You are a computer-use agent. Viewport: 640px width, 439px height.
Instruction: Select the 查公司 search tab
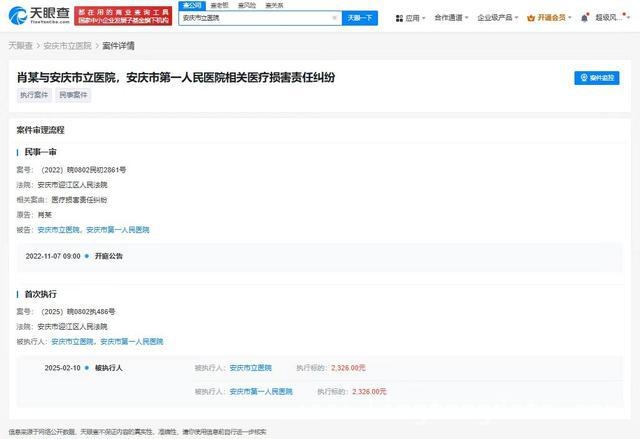click(x=192, y=5)
